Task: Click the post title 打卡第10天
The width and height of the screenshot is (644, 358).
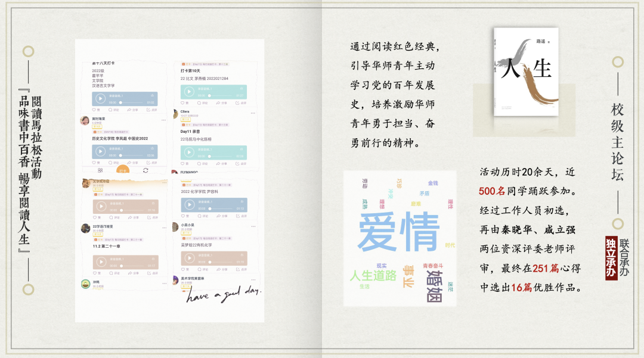Action: [x=190, y=71]
